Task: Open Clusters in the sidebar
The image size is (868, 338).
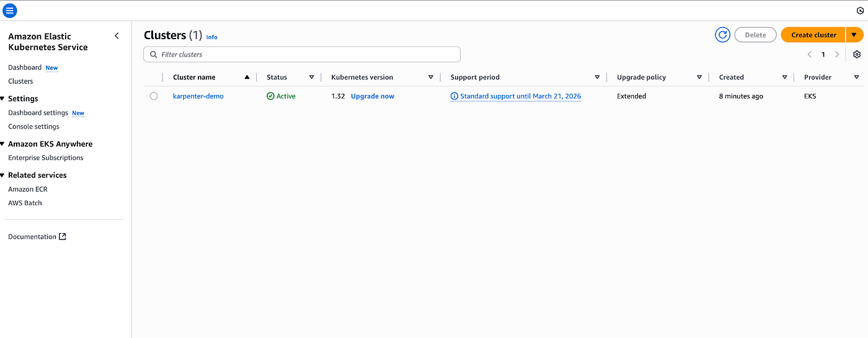Action: [x=20, y=81]
